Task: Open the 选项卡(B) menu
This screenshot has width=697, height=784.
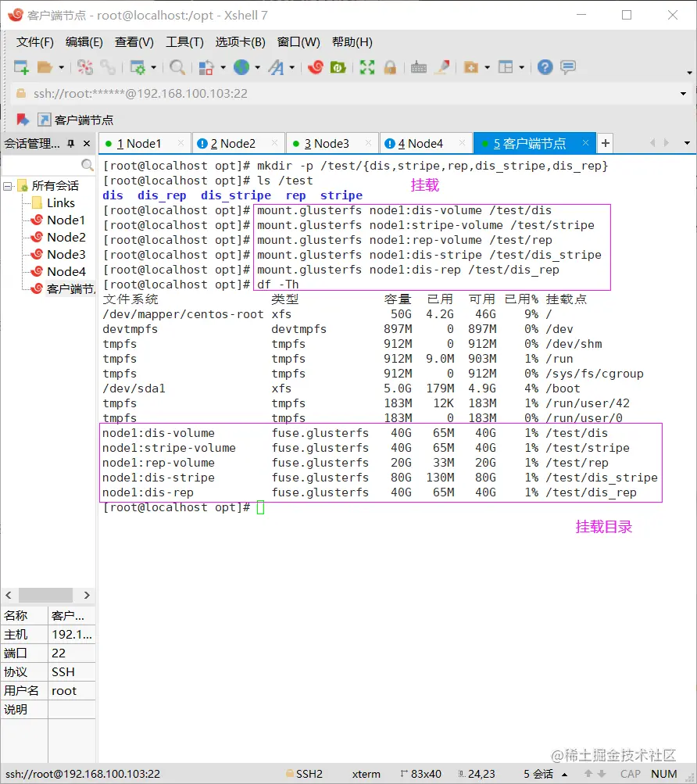Action: [x=240, y=42]
